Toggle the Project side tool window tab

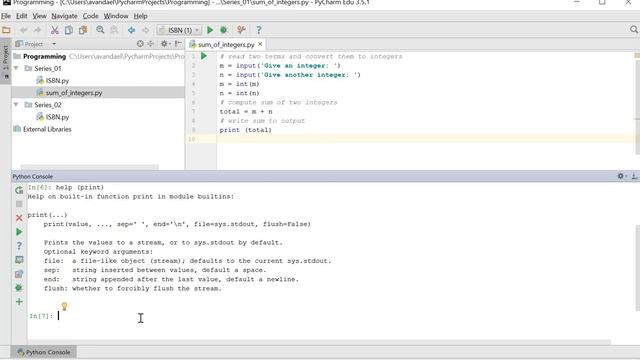[5, 61]
